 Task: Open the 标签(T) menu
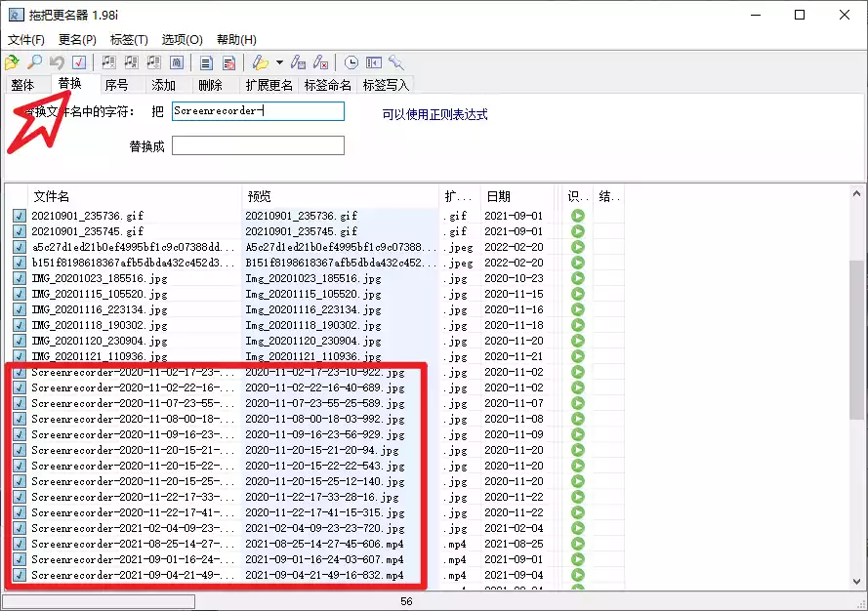[129, 39]
